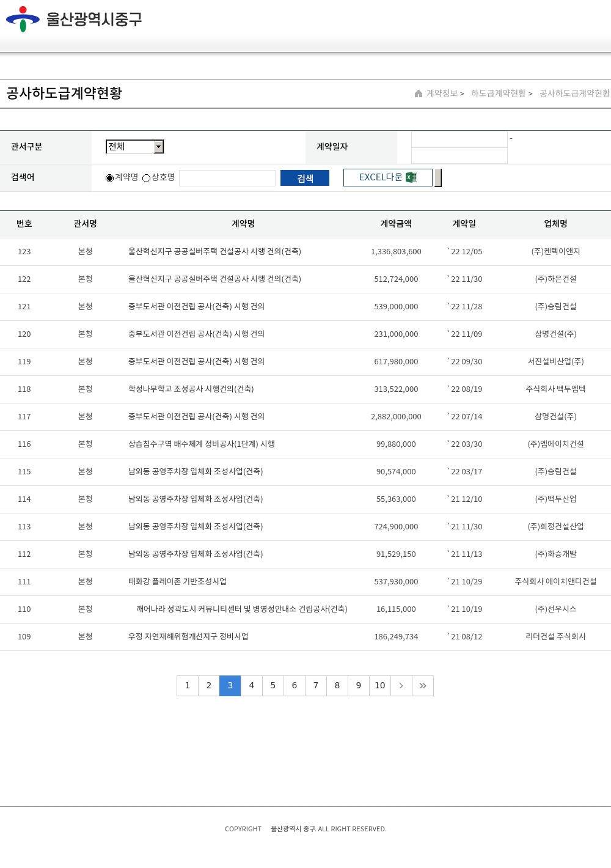
Task: Open the 관서구분 전체 dropdown
Action: (x=130, y=147)
